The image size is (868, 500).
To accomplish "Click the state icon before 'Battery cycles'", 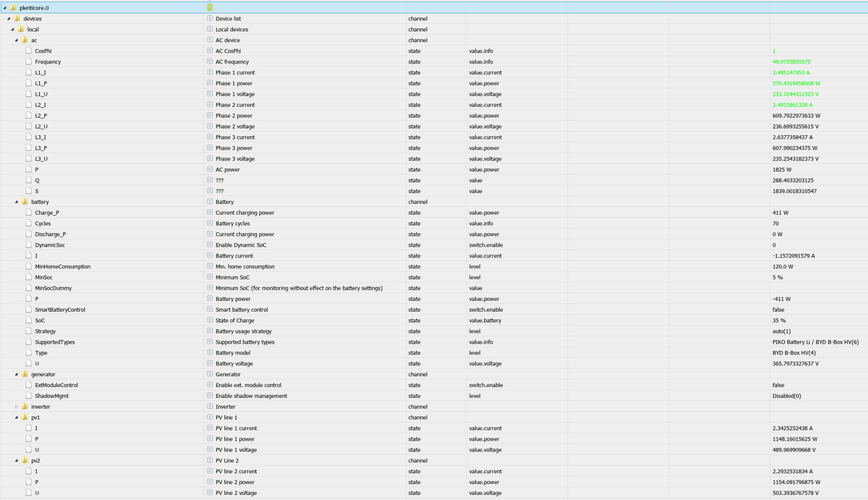I will pos(210,224).
